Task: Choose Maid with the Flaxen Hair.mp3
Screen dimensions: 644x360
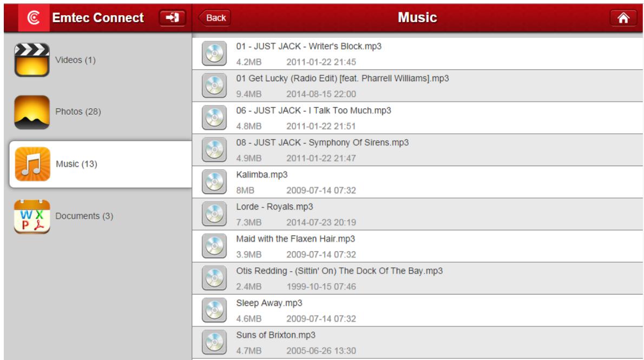Action: (x=295, y=239)
